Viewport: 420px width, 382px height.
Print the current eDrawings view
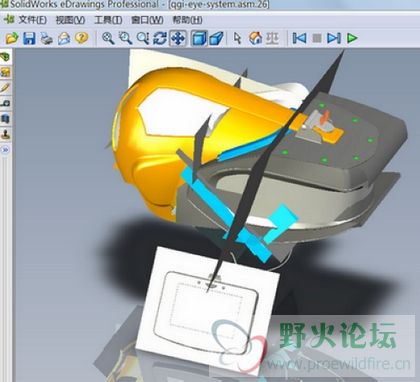tap(47, 39)
